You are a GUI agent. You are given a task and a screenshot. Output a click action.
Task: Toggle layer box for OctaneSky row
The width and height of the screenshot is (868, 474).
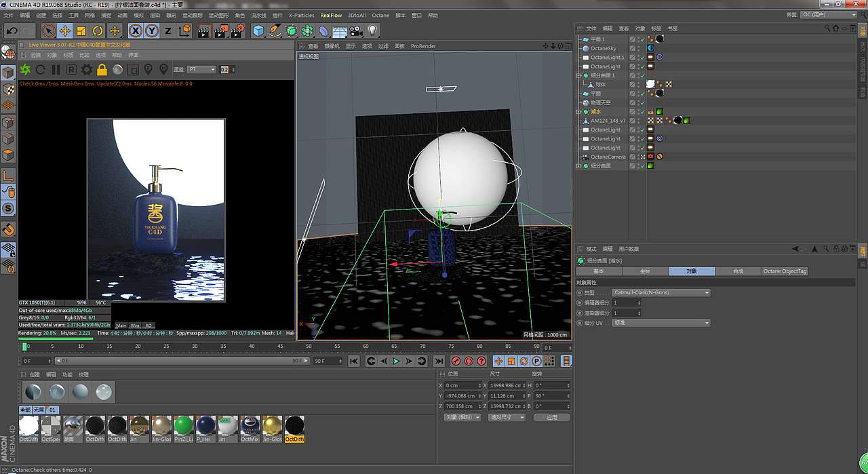(632, 48)
